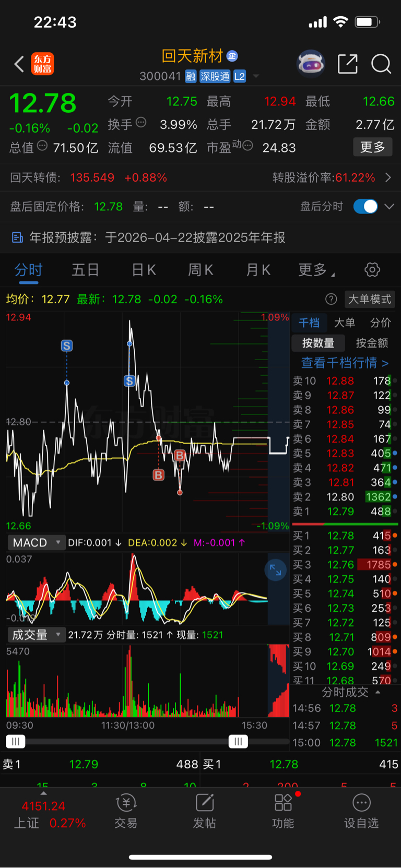The height and width of the screenshot is (868, 401).
Task: Switch to 月K chart tab
Action: pos(258,270)
